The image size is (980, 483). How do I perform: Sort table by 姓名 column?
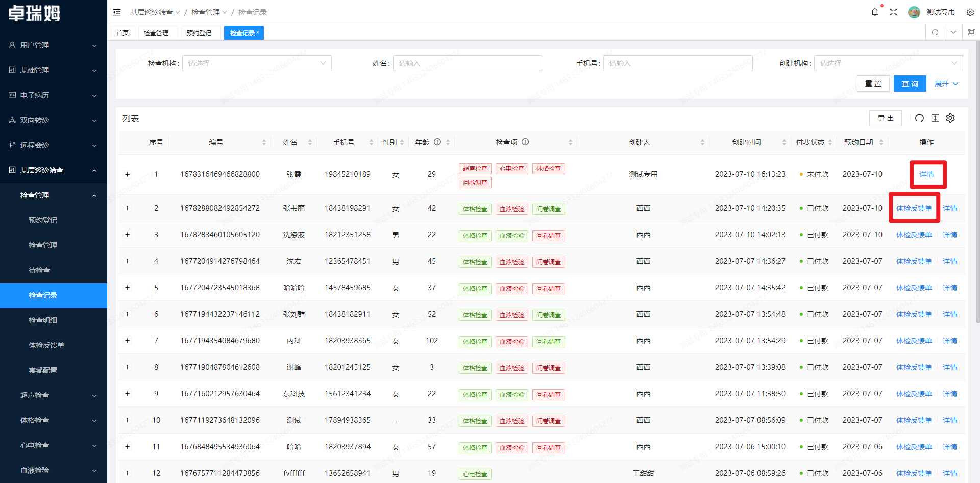coord(310,142)
